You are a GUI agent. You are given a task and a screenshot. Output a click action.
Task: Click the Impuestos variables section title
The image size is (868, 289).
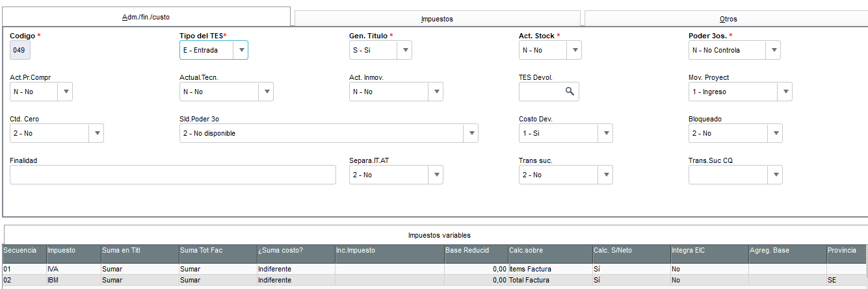(x=440, y=234)
